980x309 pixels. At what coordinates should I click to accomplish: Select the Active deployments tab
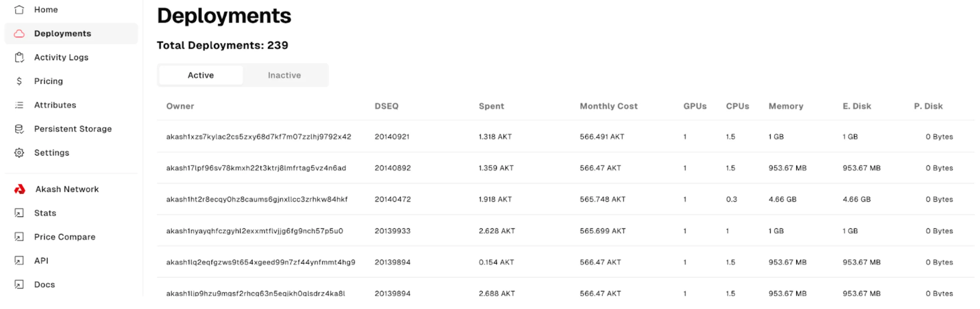point(201,75)
